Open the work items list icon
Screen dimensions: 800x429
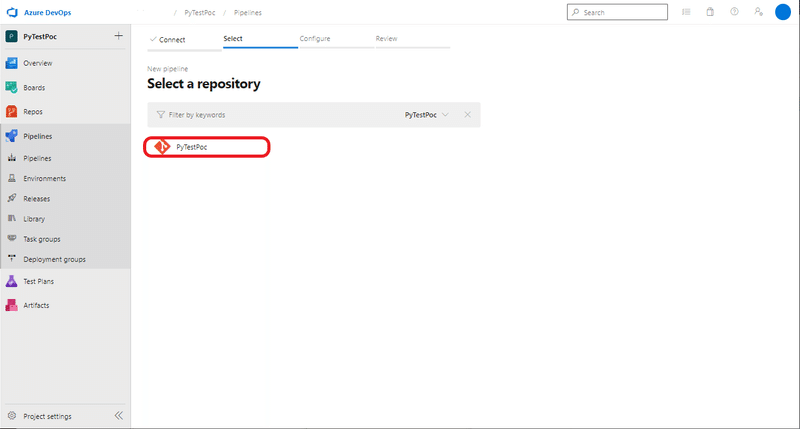(x=686, y=12)
